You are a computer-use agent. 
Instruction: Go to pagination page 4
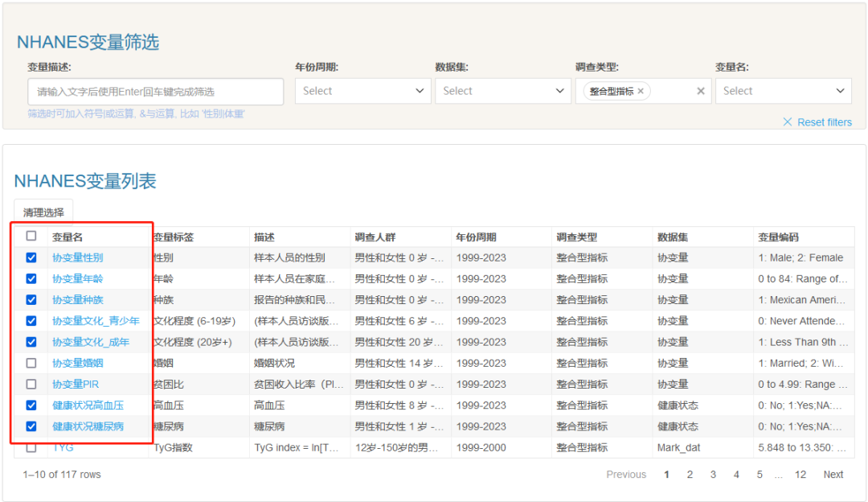click(x=736, y=475)
